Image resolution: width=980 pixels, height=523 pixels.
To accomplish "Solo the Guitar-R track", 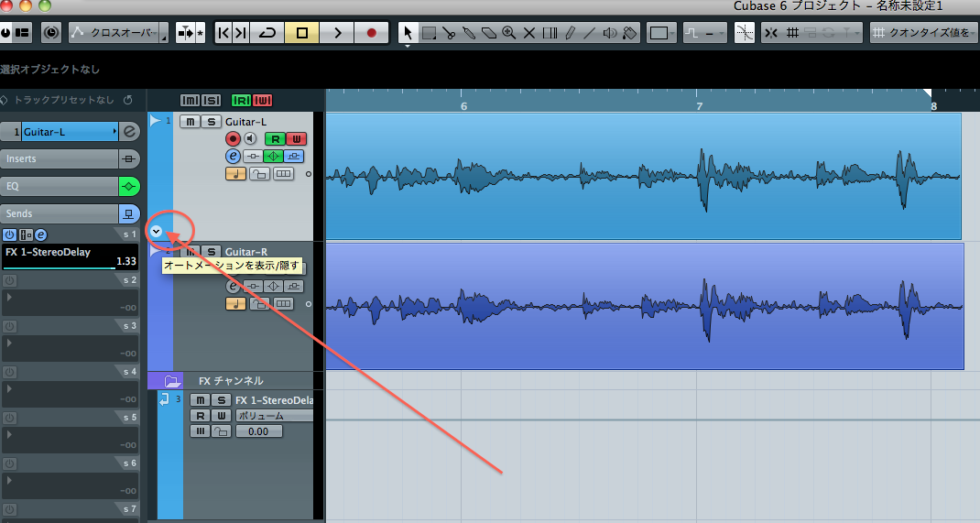I will (211, 252).
